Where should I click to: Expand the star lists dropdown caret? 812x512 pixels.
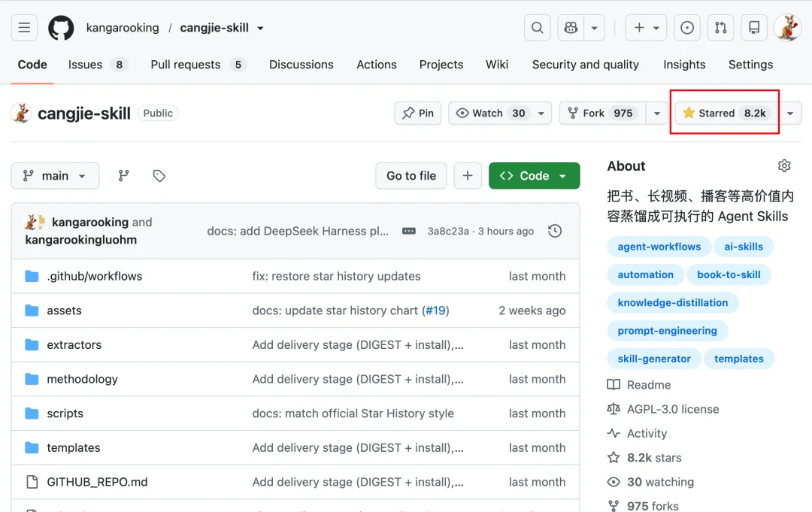pyautogui.click(x=790, y=113)
